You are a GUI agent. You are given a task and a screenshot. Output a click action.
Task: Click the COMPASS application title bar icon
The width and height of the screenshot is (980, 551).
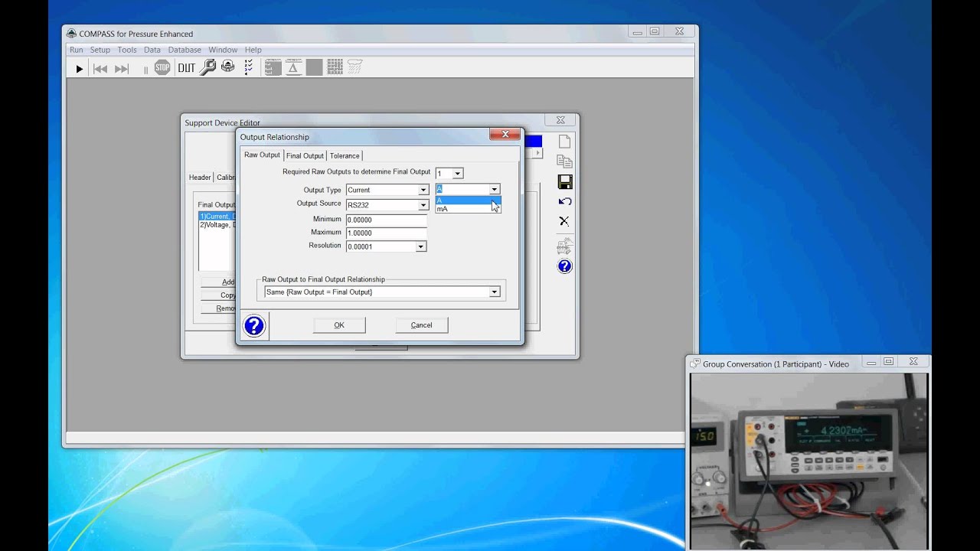coord(71,34)
